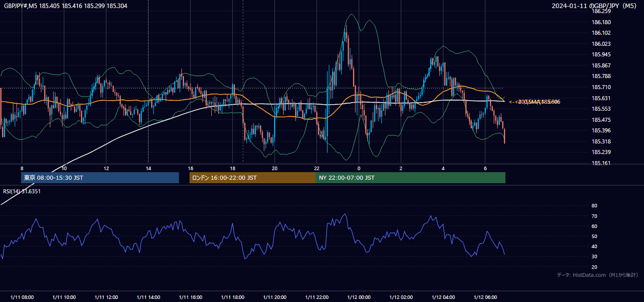Click price axis label 186.180

point(601,22)
